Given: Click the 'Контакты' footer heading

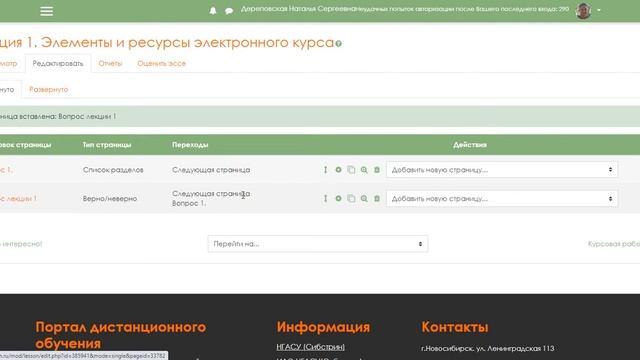Looking at the screenshot, I should pyautogui.click(x=455, y=327).
